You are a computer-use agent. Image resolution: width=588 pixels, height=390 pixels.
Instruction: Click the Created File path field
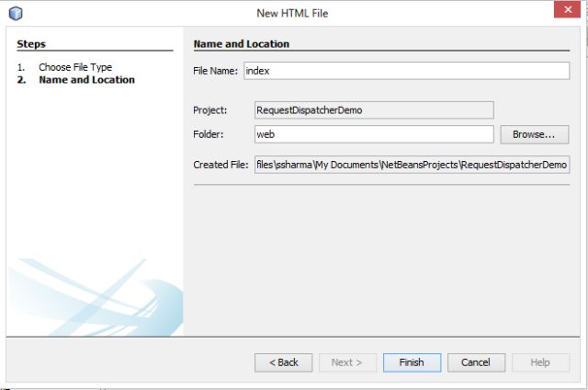click(412, 165)
